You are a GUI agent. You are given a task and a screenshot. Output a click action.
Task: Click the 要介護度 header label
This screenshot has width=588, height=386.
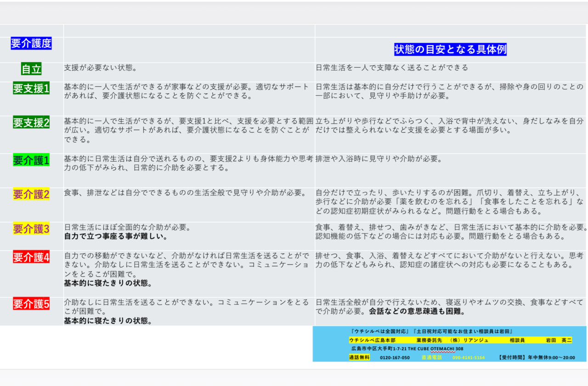(31, 44)
